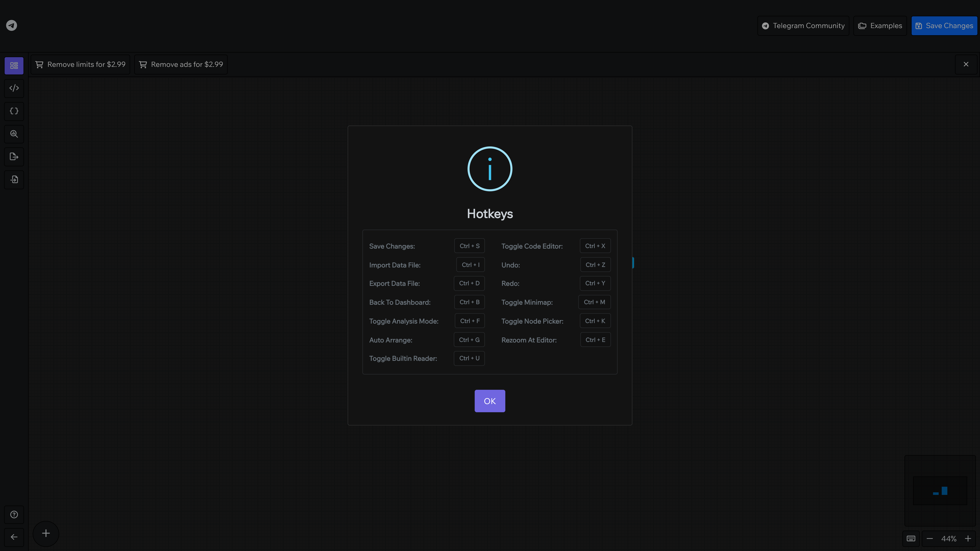This screenshot has height=551, width=980.
Task: Close the promo bar with X icon
Action: click(966, 64)
